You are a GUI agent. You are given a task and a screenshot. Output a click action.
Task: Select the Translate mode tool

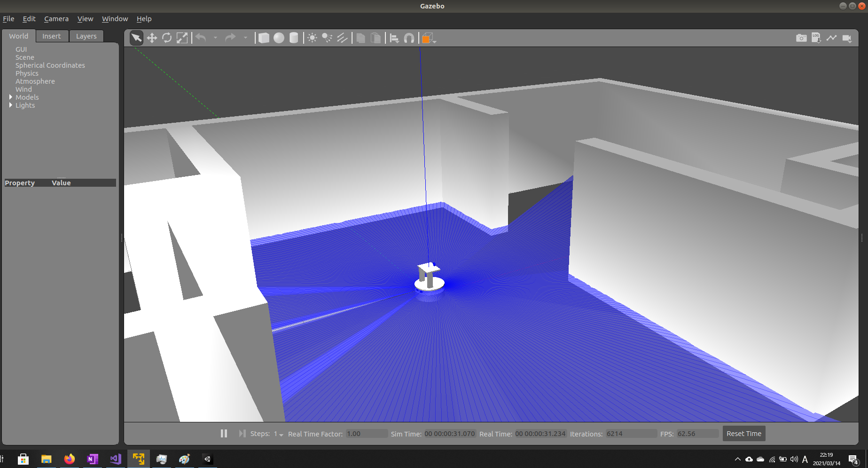[152, 38]
